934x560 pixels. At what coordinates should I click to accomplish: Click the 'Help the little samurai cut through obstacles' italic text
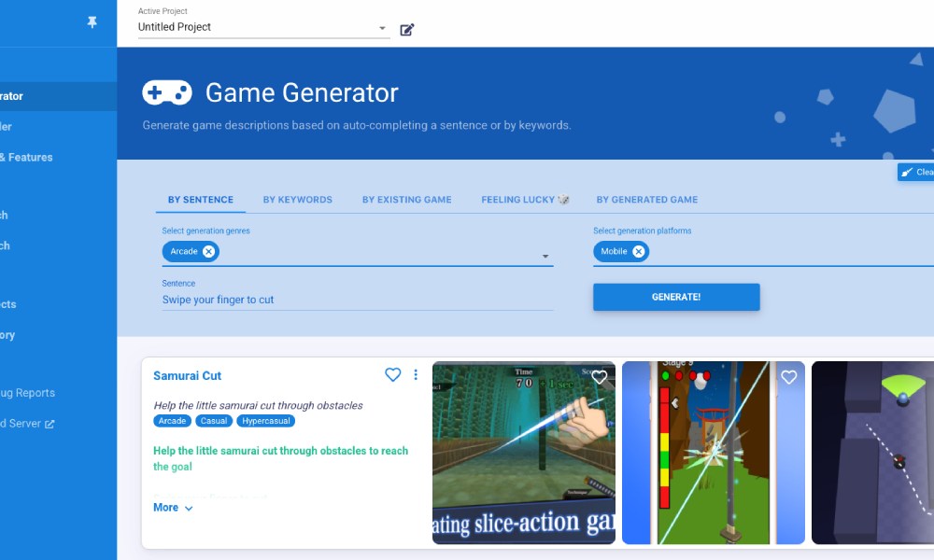point(258,406)
